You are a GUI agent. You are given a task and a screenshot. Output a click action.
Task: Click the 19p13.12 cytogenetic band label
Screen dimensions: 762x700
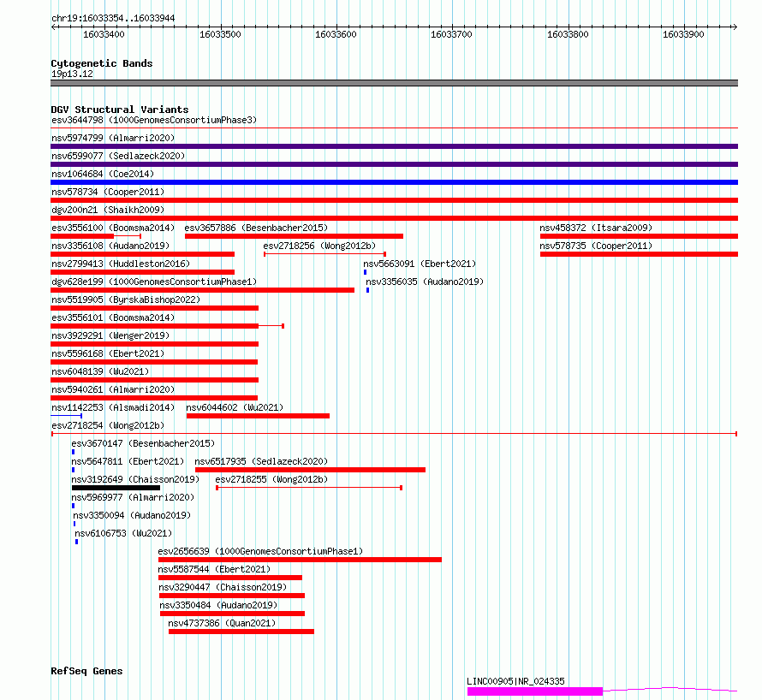click(x=72, y=74)
